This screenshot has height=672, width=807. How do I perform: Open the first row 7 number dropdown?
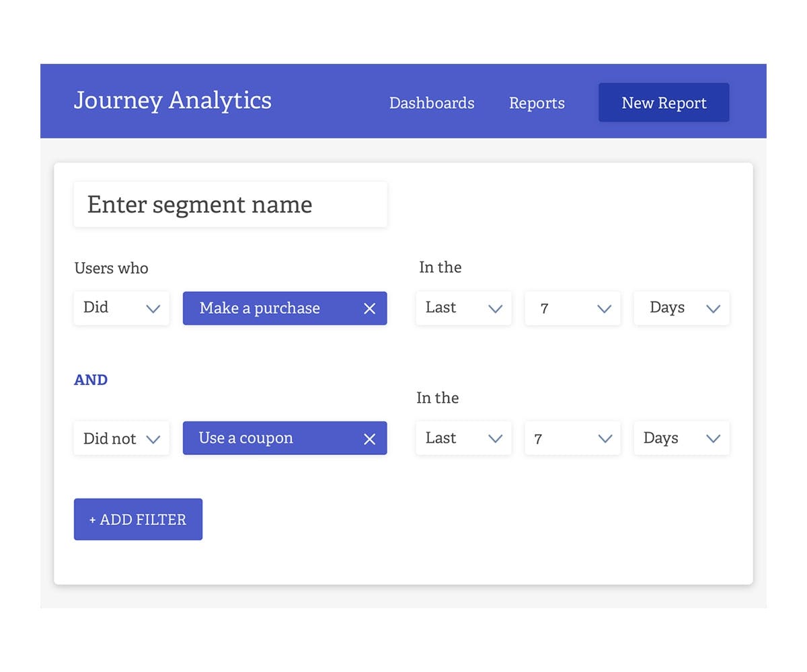coord(572,308)
